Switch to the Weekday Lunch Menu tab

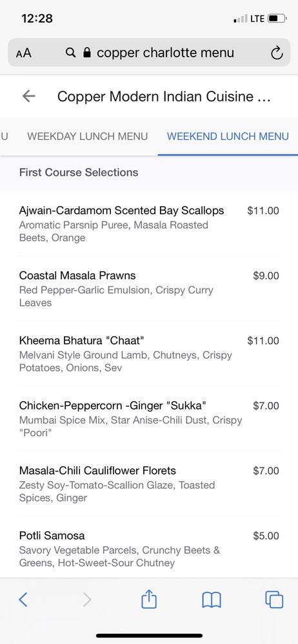point(87,137)
